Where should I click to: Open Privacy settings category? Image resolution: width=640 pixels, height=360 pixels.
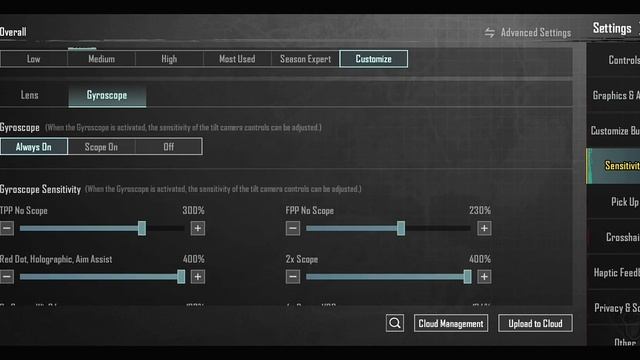613,308
